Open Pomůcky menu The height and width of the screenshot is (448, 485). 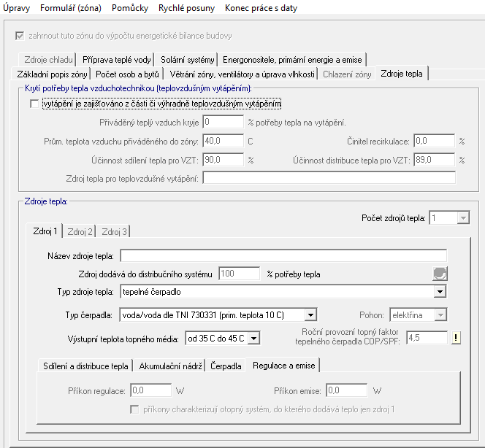[x=130, y=8]
